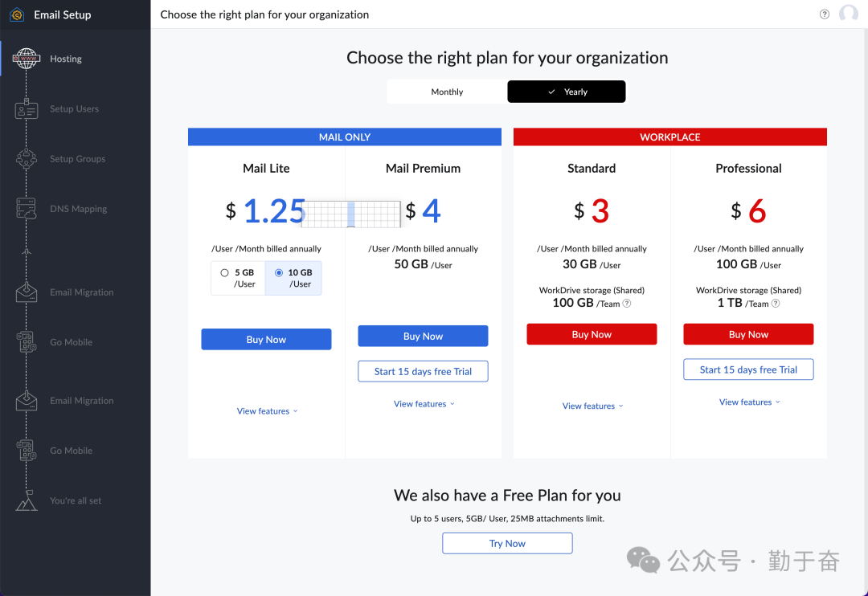Expand View features under Mail Premium
Viewport: 868px width, 596px height.
[x=424, y=404]
